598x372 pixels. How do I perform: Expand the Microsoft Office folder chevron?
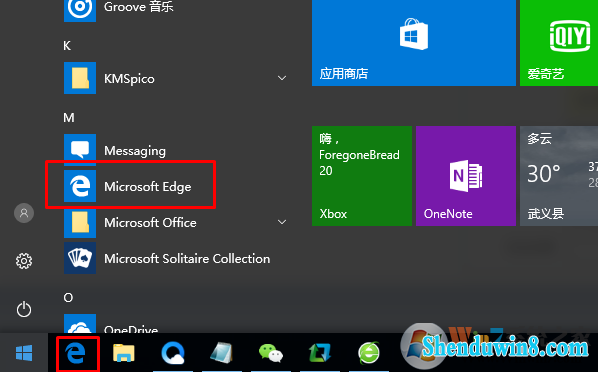point(282,222)
